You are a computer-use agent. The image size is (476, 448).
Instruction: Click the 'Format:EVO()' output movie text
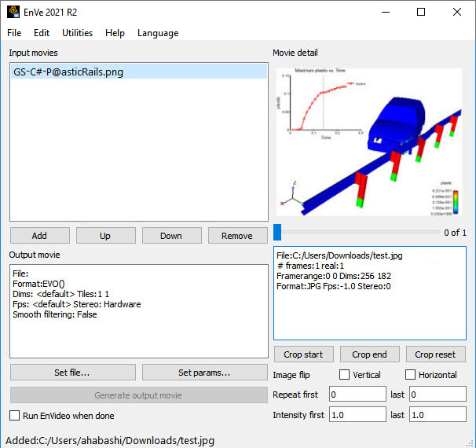pos(38,284)
